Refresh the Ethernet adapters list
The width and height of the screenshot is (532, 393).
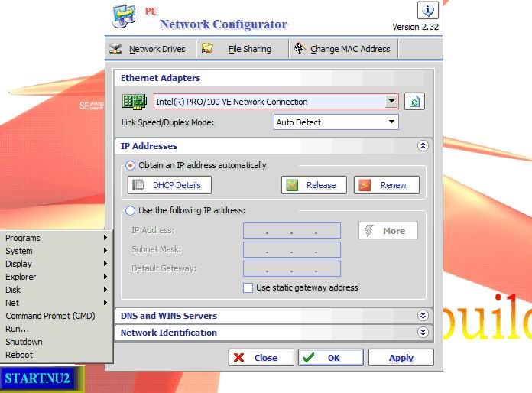coord(414,102)
